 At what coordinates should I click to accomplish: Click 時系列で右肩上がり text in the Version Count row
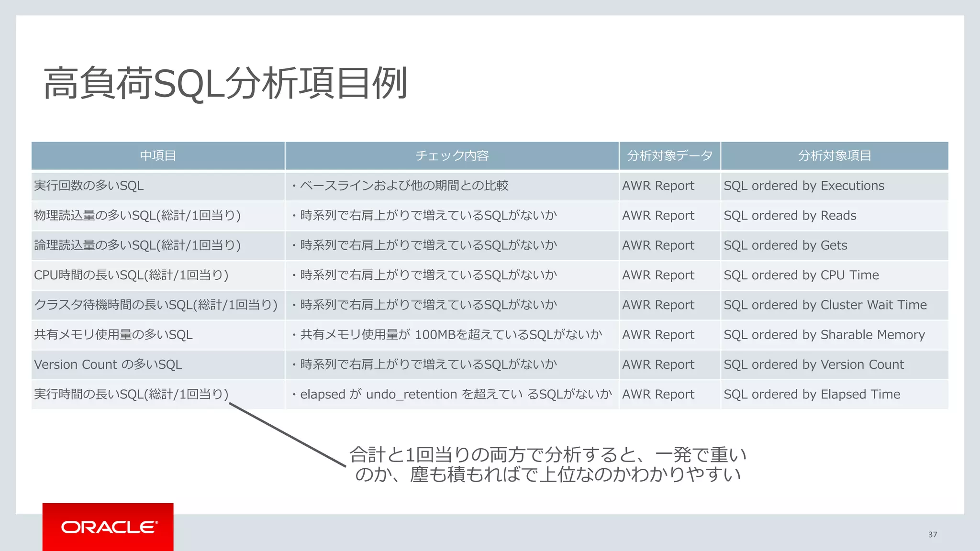[428, 364]
